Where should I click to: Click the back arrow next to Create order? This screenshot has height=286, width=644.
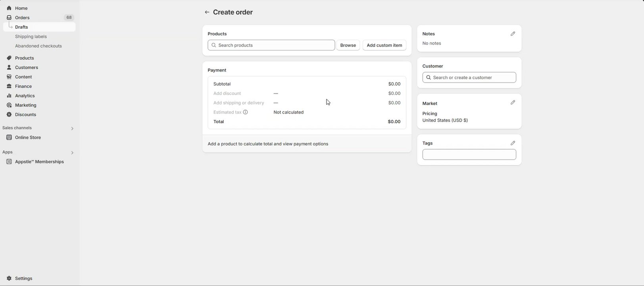[207, 12]
